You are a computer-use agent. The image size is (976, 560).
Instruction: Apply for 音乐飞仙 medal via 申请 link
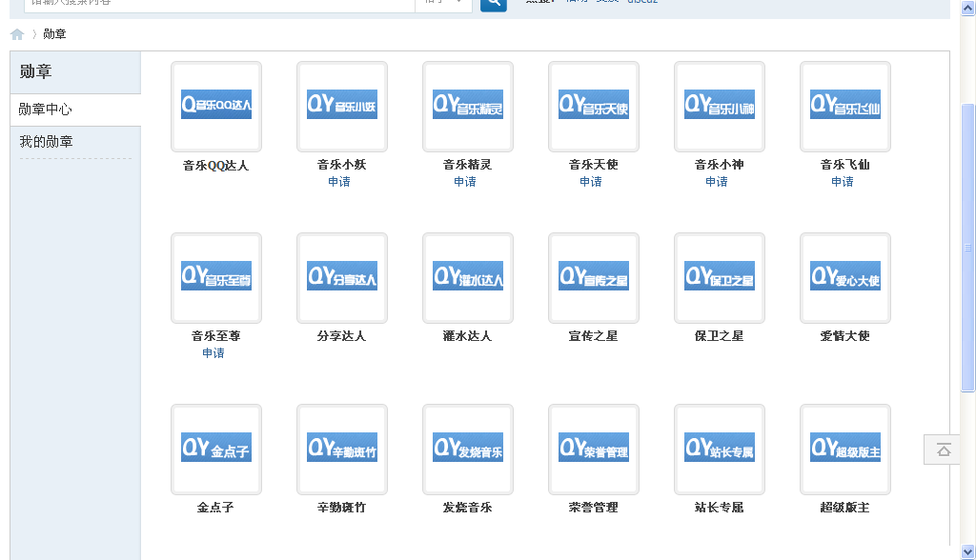tap(843, 182)
